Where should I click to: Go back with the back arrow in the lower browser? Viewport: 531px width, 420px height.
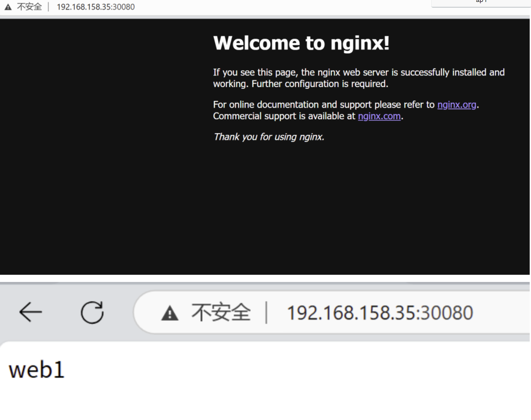pos(30,312)
